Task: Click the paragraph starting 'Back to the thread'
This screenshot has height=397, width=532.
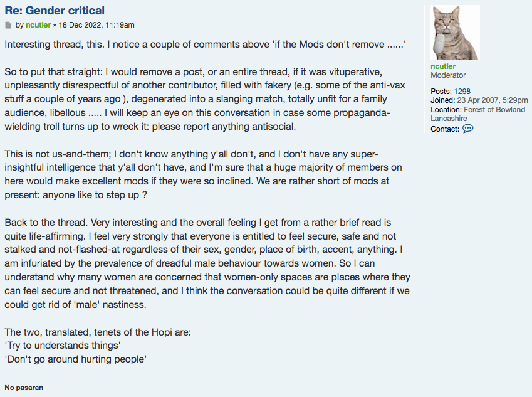Action: [207, 263]
